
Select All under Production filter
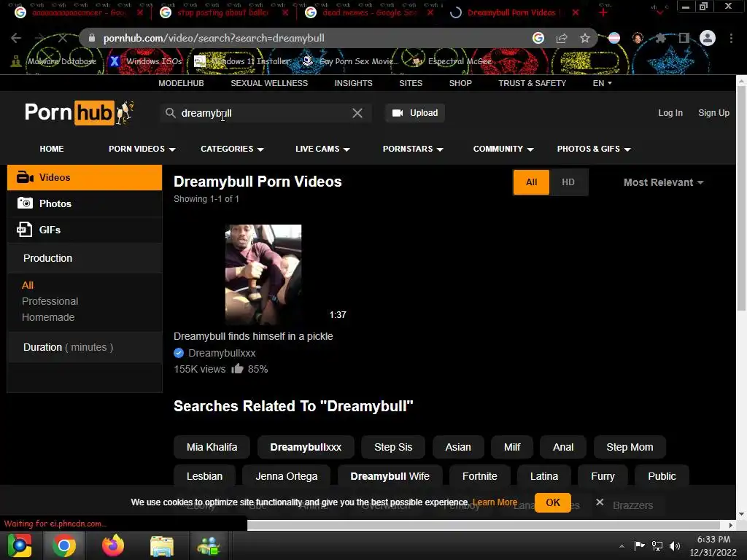point(28,285)
